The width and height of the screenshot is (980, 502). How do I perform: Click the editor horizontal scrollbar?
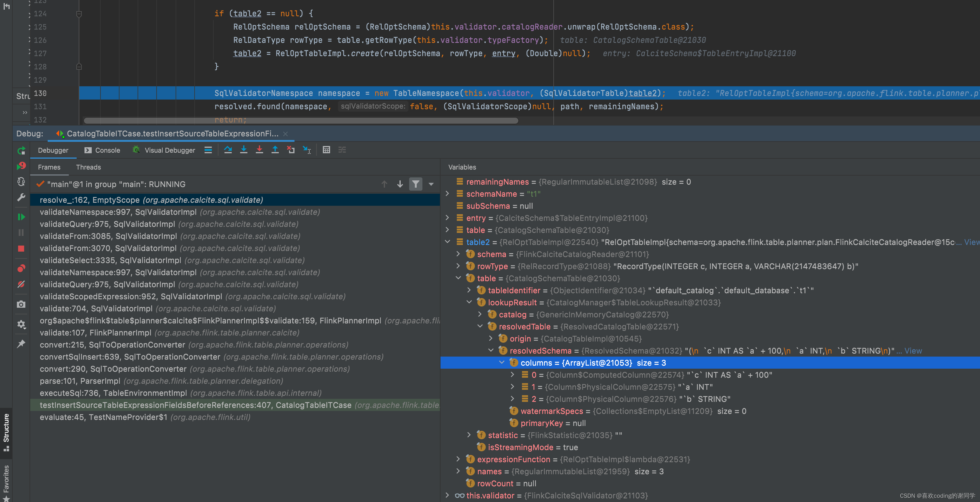point(301,121)
